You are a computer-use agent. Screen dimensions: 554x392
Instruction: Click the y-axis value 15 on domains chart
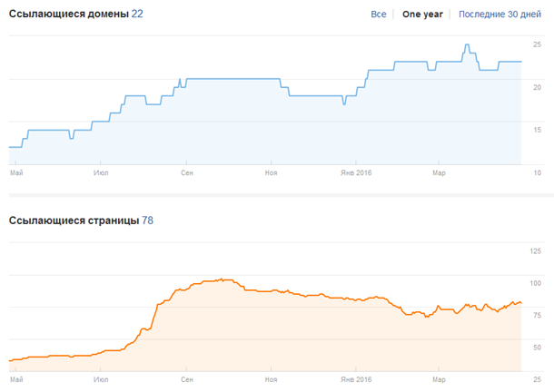coord(537,130)
